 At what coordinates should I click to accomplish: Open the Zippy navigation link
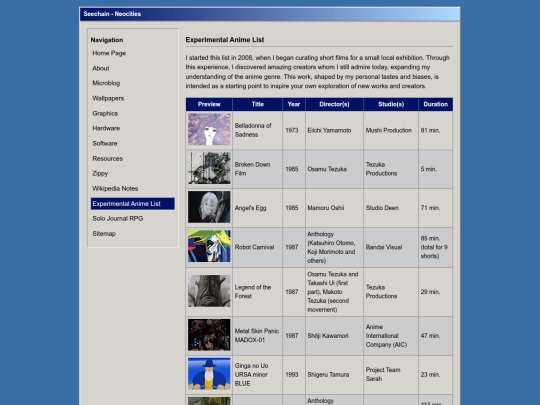click(100, 173)
